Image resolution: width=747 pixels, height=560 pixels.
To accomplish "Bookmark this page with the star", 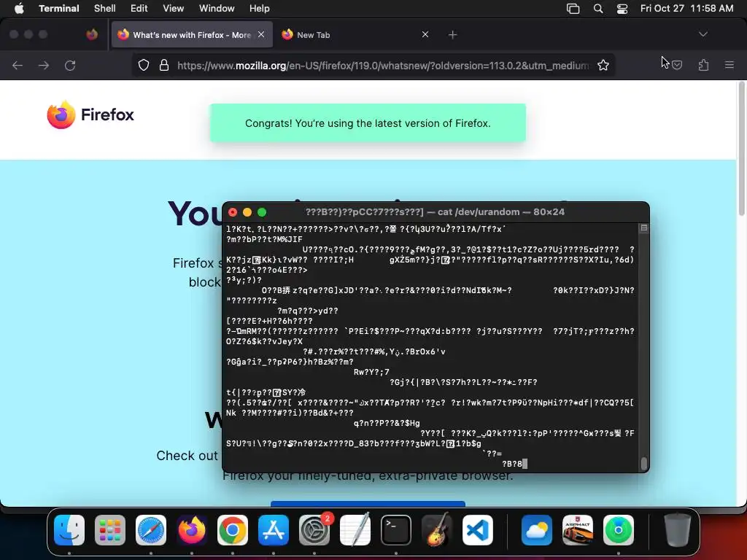I will 603,65.
